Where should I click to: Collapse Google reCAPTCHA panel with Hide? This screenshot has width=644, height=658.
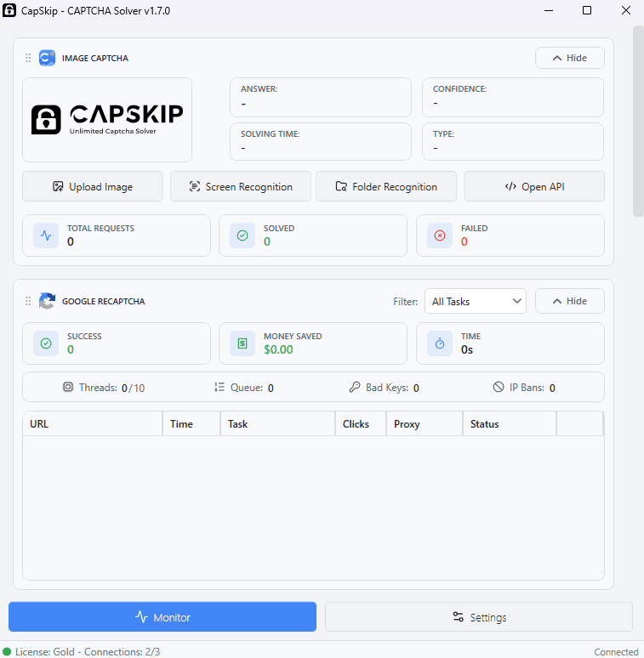pos(570,301)
